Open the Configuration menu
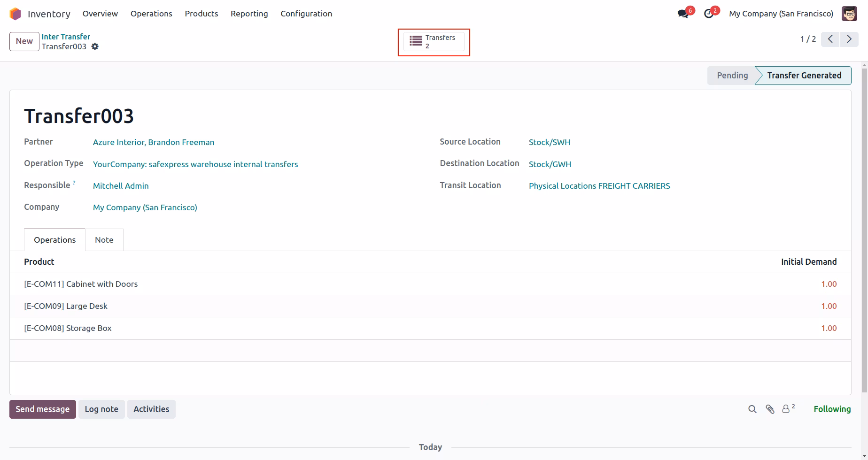The image size is (868, 460). click(306, 14)
